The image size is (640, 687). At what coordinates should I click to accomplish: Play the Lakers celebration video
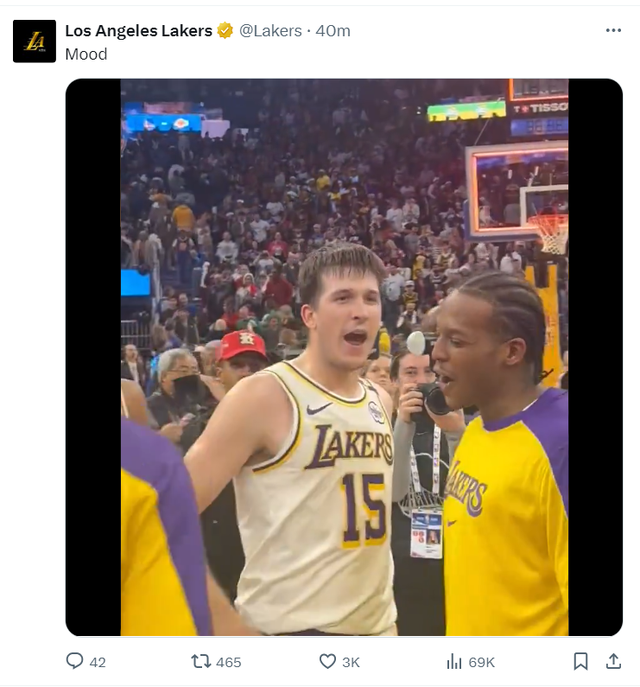coord(344,357)
